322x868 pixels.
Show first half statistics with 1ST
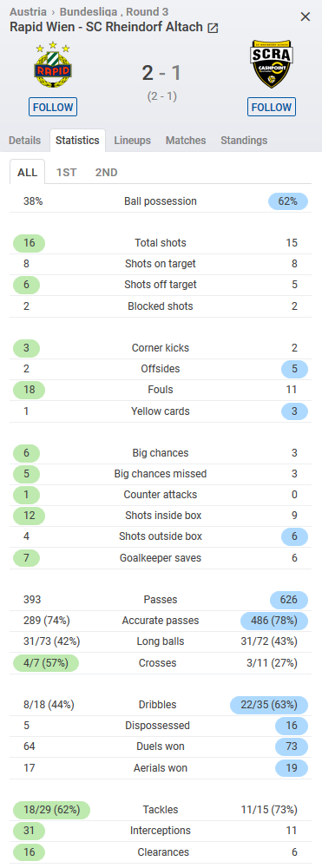66,172
